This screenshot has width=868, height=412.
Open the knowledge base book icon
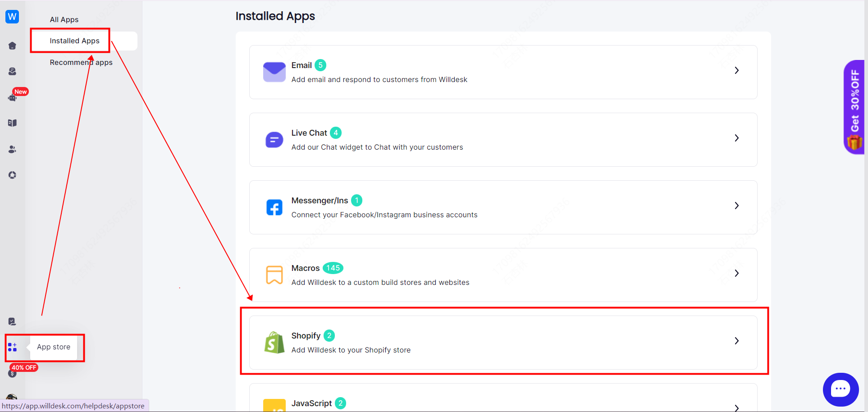click(x=12, y=123)
